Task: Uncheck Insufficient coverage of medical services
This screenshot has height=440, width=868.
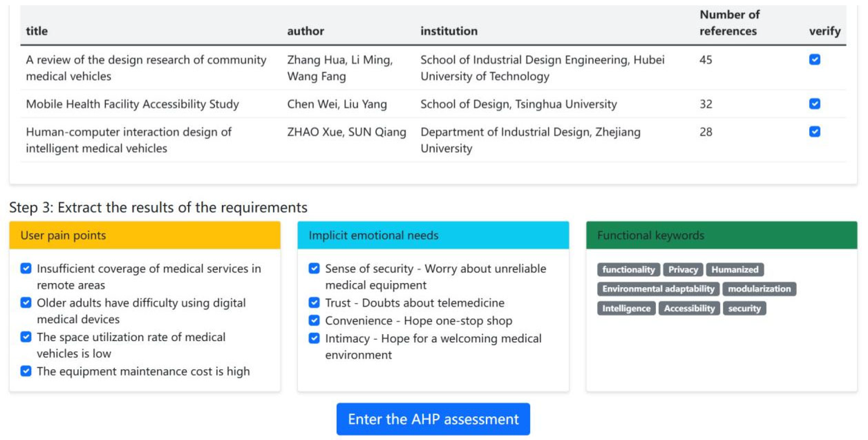Action: (x=26, y=268)
